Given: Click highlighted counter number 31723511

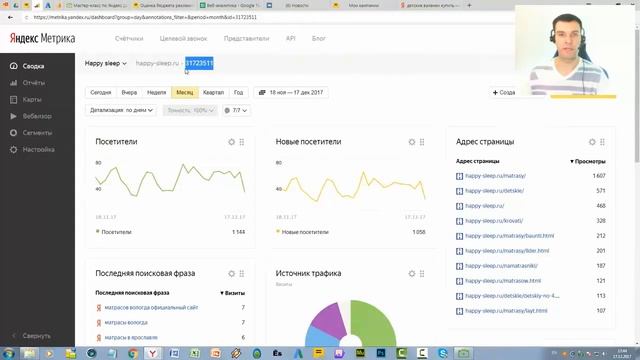Looking at the screenshot, I should (x=199, y=63).
